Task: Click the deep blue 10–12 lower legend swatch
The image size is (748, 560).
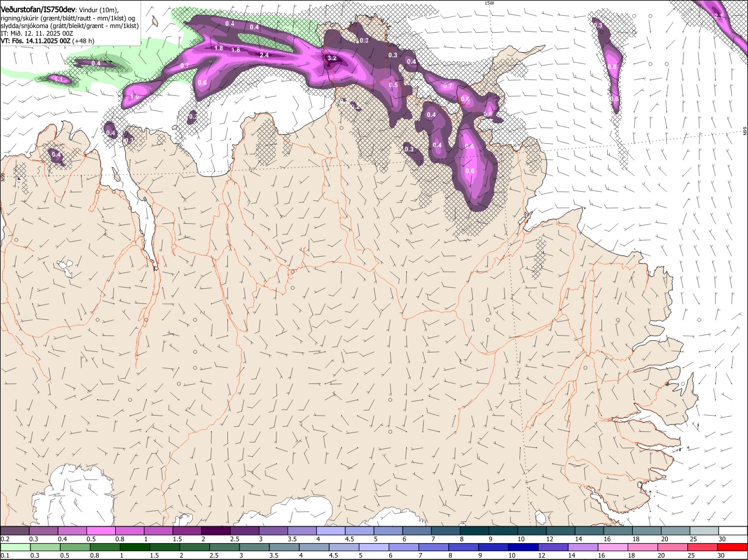Action: coord(523,547)
